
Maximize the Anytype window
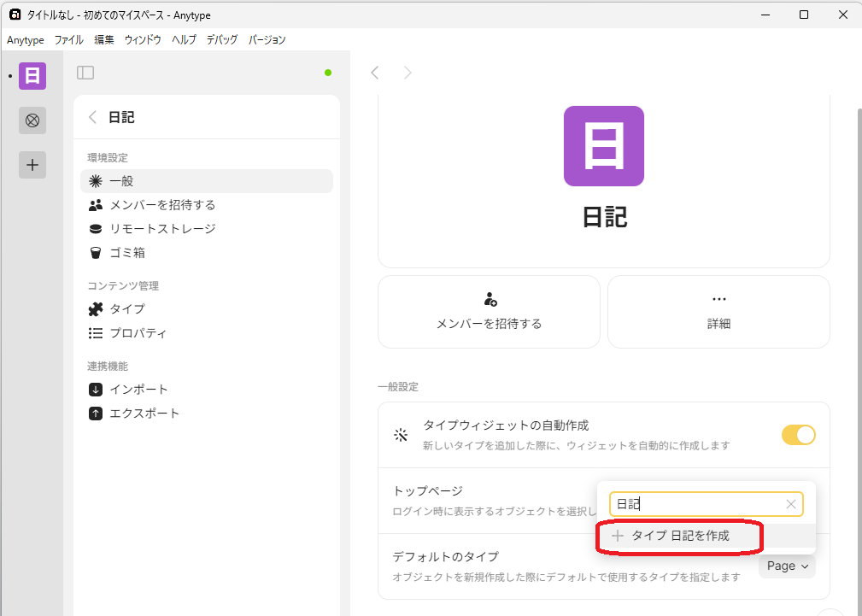coord(804,15)
